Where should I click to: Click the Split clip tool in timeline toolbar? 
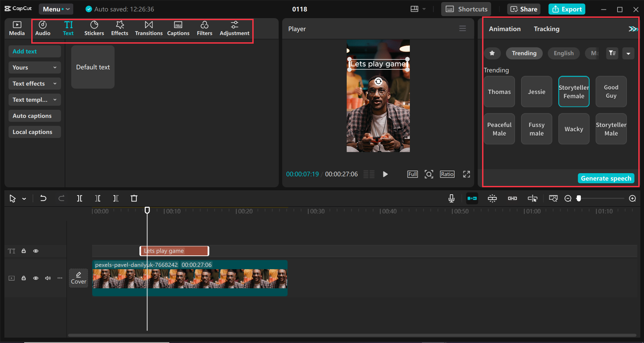click(80, 198)
